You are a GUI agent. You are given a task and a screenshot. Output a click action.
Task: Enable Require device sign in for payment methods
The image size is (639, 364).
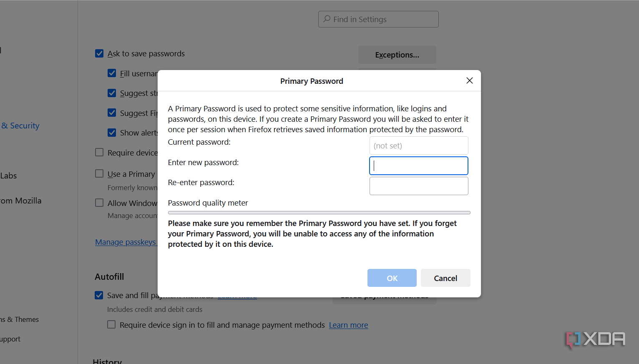pyautogui.click(x=111, y=324)
